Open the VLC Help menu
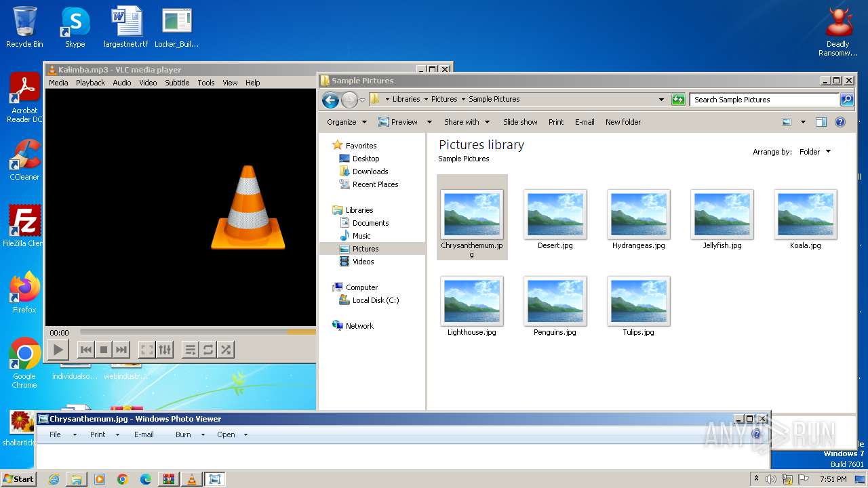Viewport: 868px width, 488px height. click(x=253, y=83)
